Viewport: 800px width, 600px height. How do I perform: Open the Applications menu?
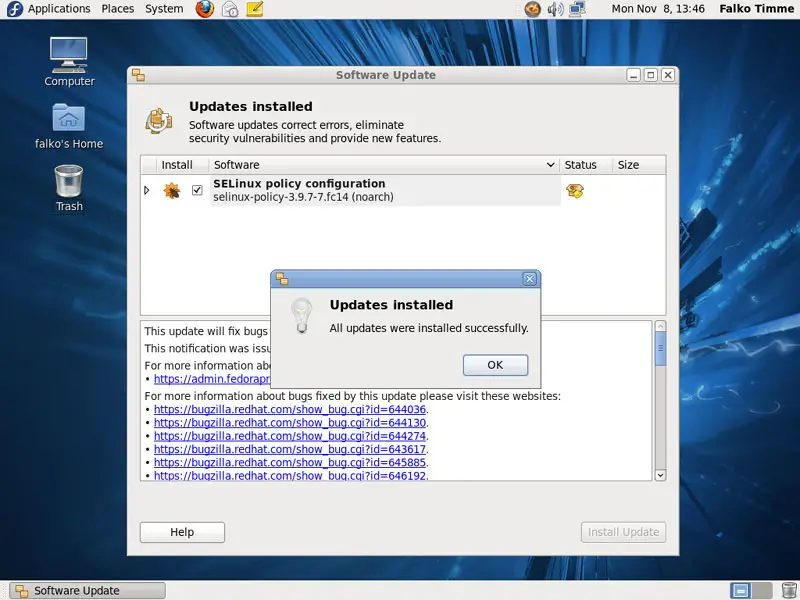[59, 9]
